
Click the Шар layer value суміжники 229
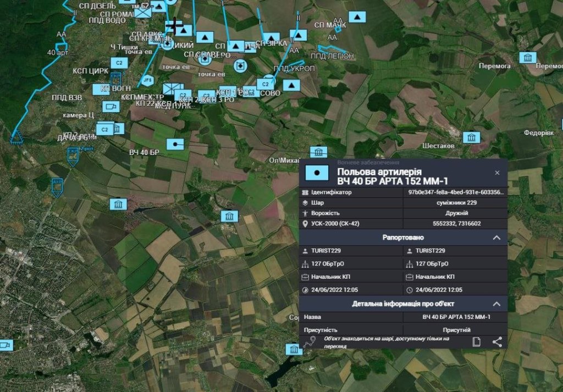click(x=455, y=203)
